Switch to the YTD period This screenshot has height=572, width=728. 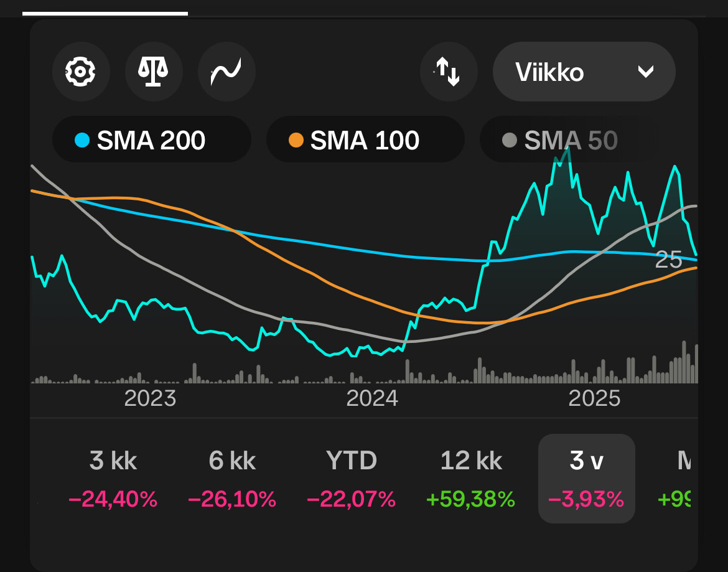click(352, 479)
